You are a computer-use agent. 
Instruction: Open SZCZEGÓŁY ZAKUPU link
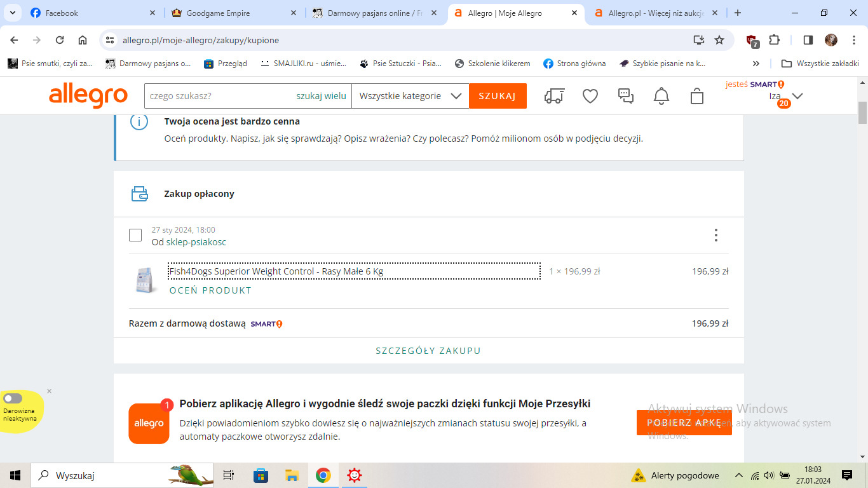tap(428, 351)
